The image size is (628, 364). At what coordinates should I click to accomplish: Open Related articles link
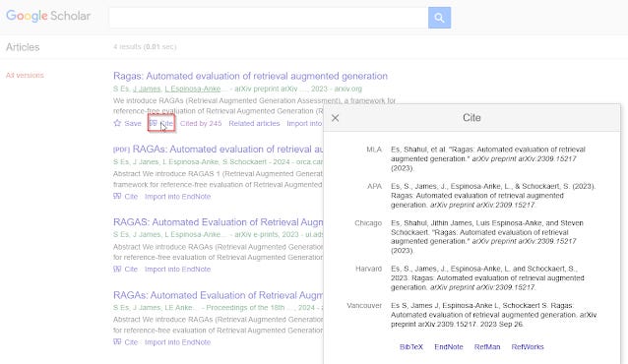tap(254, 123)
